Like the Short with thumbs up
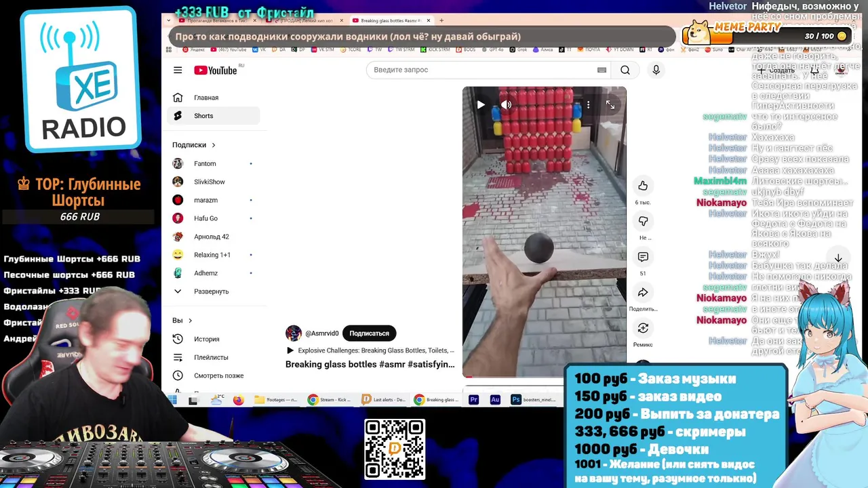Image resolution: width=868 pixels, height=488 pixels. pos(643,186)
